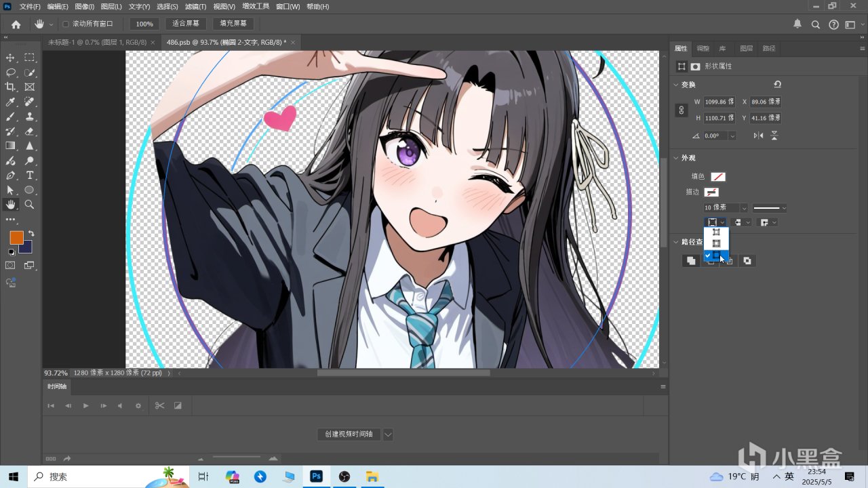
Task: Open the 滤镜(T) menu
Action: point(196,6)
